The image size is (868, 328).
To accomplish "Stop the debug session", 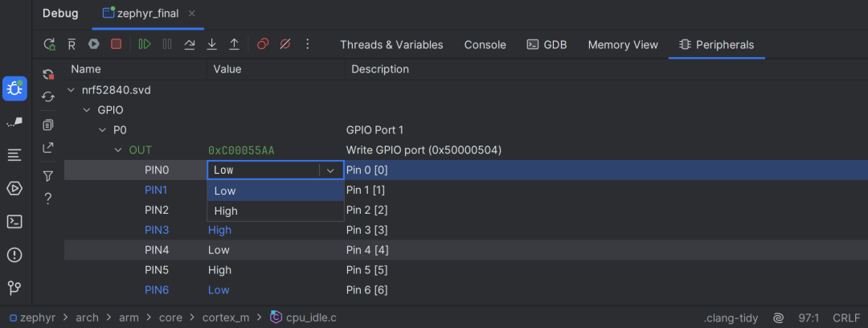I will click(x=116, y=44).
